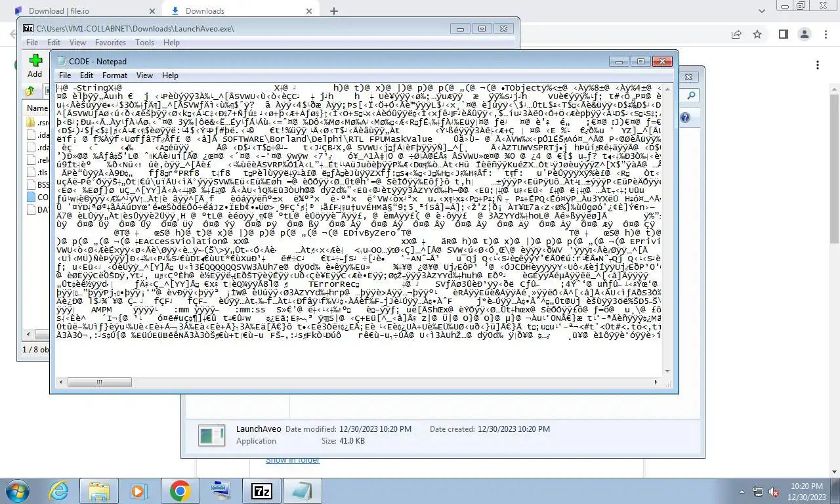Image resolution: width=840 pixels, height=504 pixels.
Task: Click Chrome share page icon
Action: [736, 34]
